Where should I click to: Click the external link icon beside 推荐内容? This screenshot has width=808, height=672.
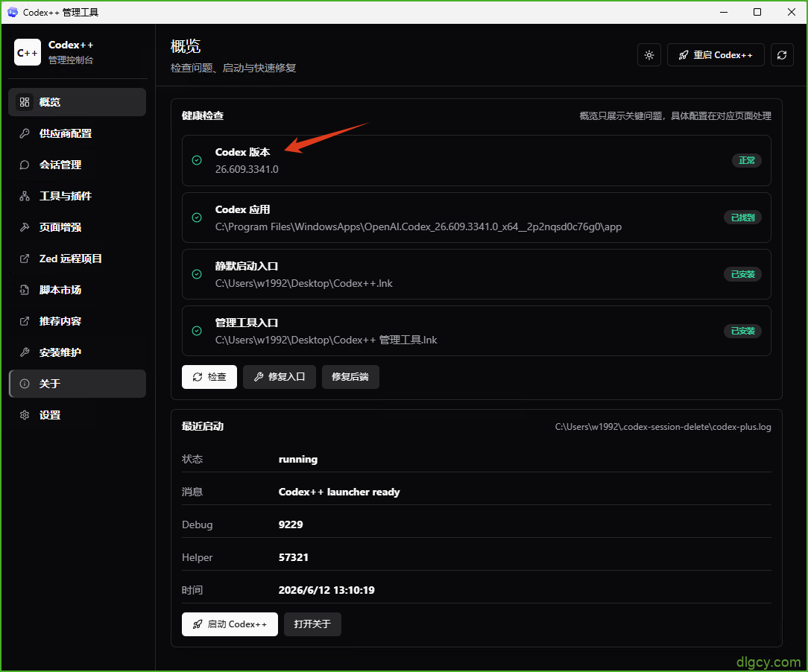(x=24, y=321)
